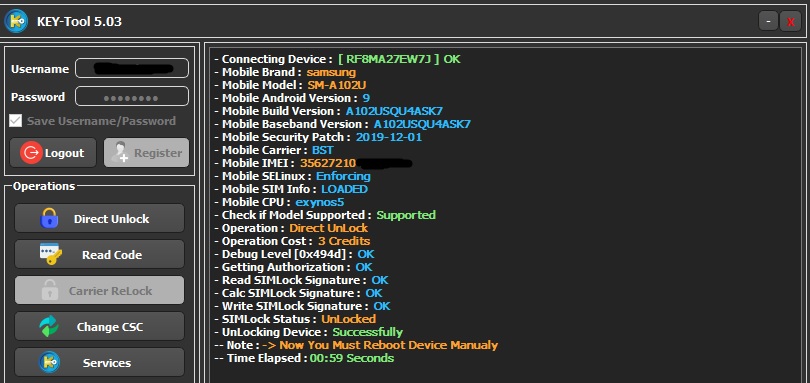Image resolution: width=810 pixels, height=383 pixels.
Task: Click the Register user-plus icon
Action: pyautogui.click(x=119, y=152)
